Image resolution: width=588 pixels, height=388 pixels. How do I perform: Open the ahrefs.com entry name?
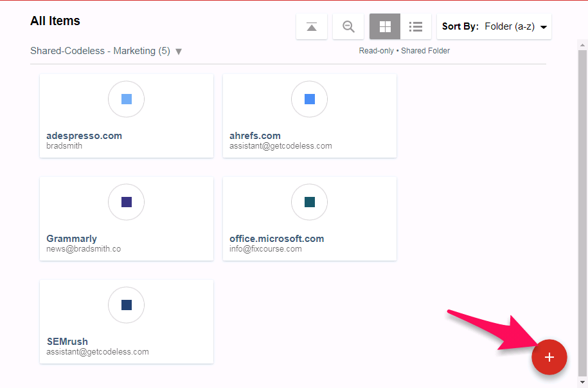255,136
